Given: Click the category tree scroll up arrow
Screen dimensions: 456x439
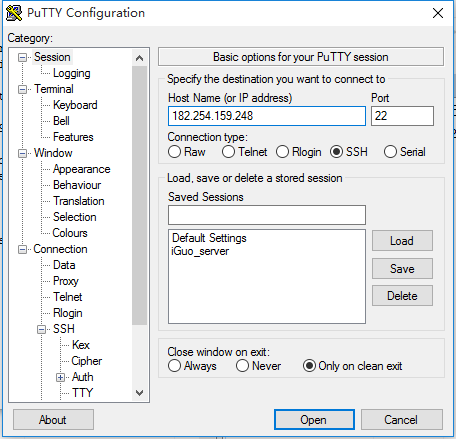Looking at the screenshot, I should tap(140, 58).
